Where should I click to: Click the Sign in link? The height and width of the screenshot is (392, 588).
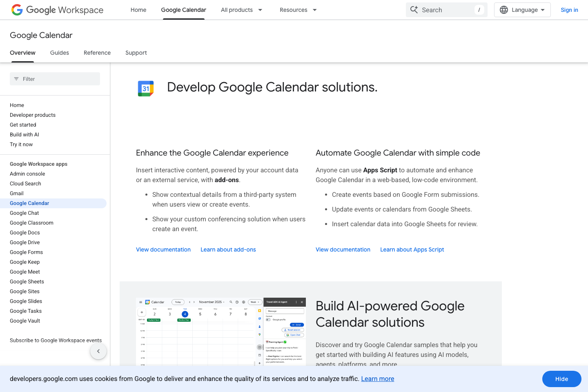(x=569, y=10)
